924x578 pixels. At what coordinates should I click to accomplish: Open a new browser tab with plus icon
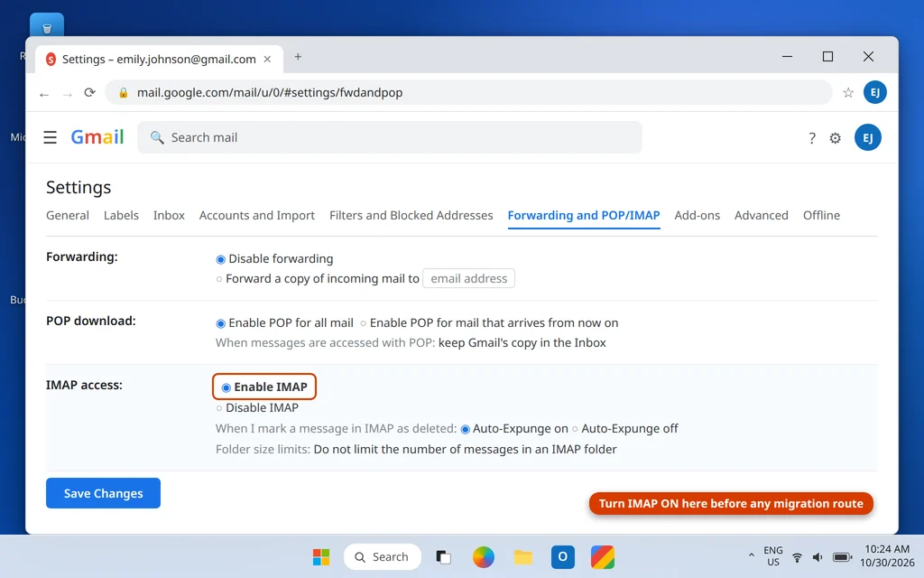tap(298, 57)
